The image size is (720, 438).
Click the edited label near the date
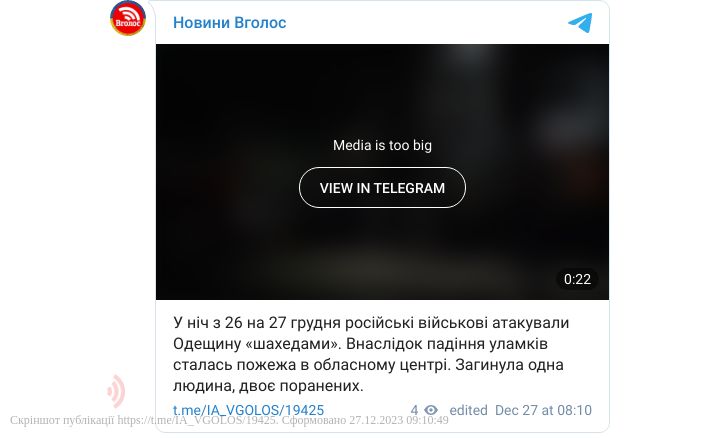(x=468, y=410)
